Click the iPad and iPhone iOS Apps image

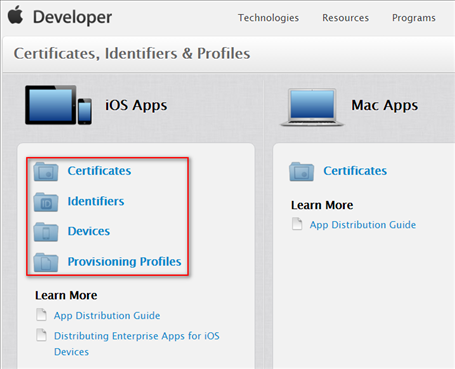[x=58, y=105]
